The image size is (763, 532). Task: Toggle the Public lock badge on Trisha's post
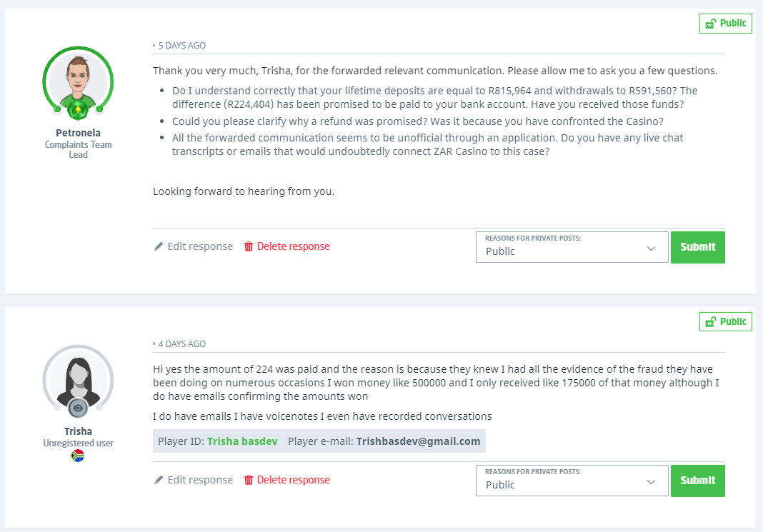click(725, 321)
